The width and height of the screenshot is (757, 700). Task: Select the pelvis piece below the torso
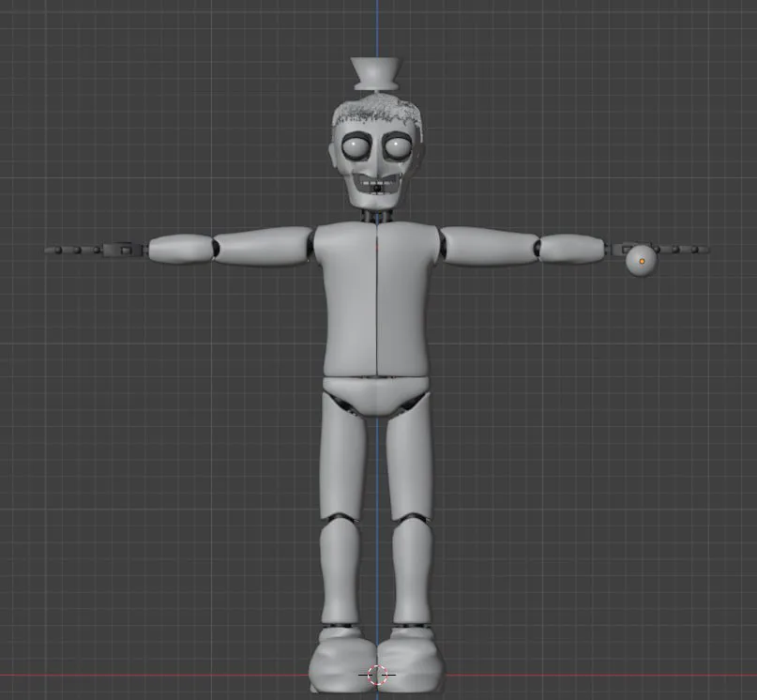coord(376,396)
